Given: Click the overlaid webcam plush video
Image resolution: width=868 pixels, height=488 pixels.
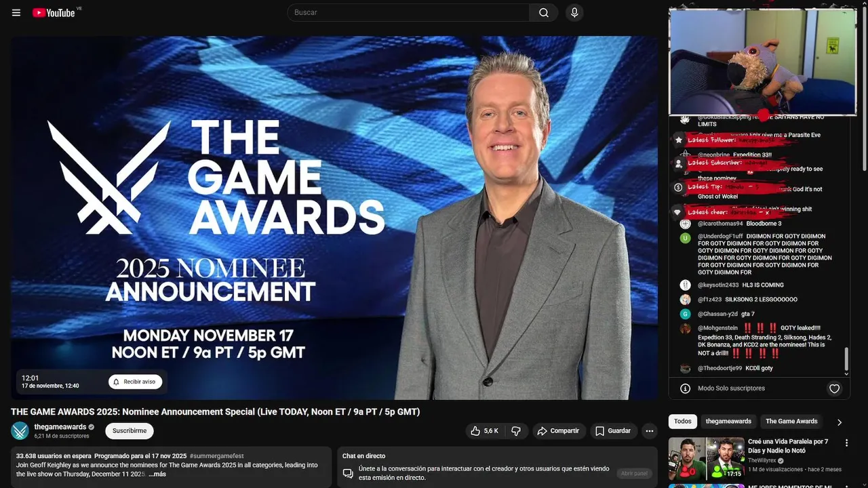Looking at the screenshot, I should [x=763, y=62].
